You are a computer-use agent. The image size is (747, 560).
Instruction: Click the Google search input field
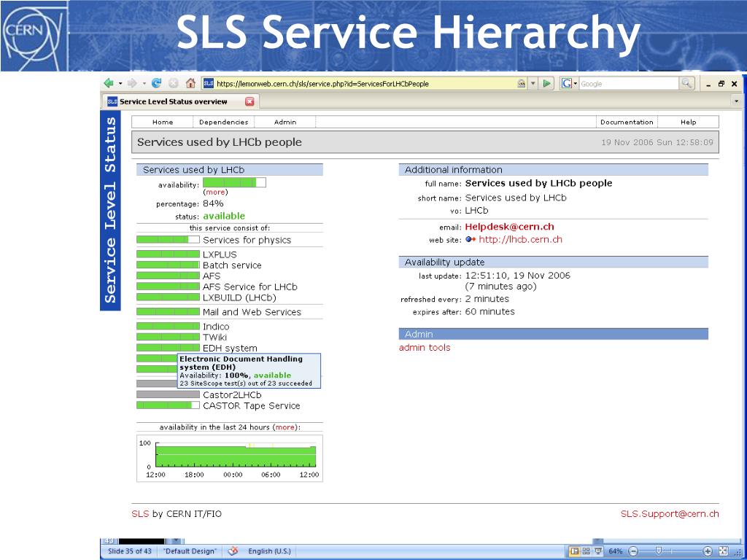[x=629, y=84]
